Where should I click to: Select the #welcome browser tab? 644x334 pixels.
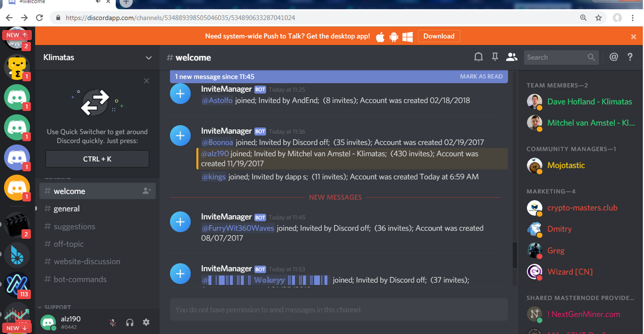[58, 3]
